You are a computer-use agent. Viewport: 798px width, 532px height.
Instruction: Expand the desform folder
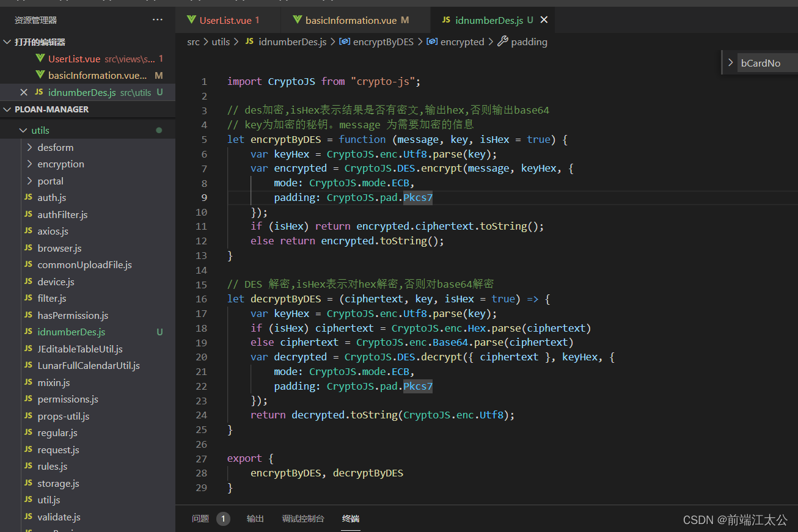click(x=30, y=147)
